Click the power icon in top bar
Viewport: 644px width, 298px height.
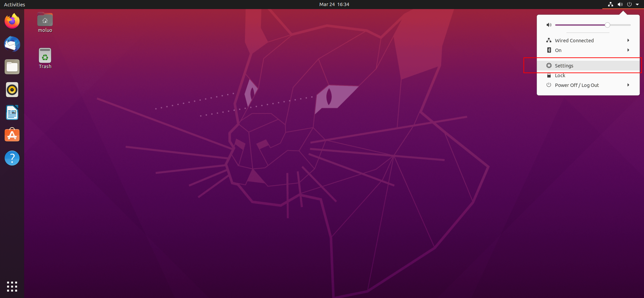[x=629, y=4]
